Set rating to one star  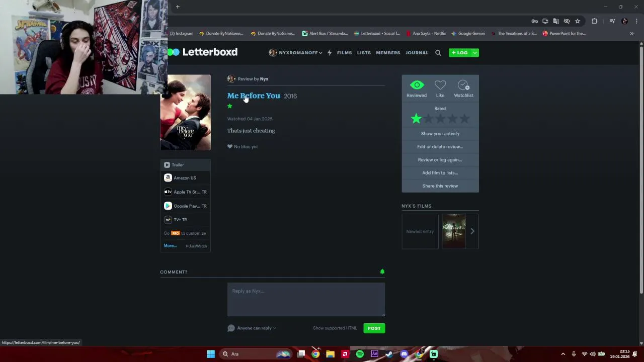pyautogui.click(x=416, y=119)
